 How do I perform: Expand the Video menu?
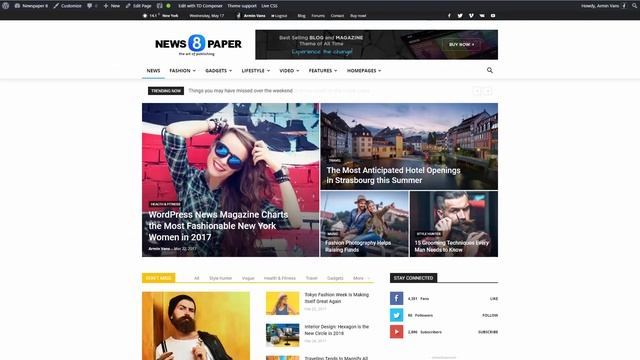coord(289,71)
